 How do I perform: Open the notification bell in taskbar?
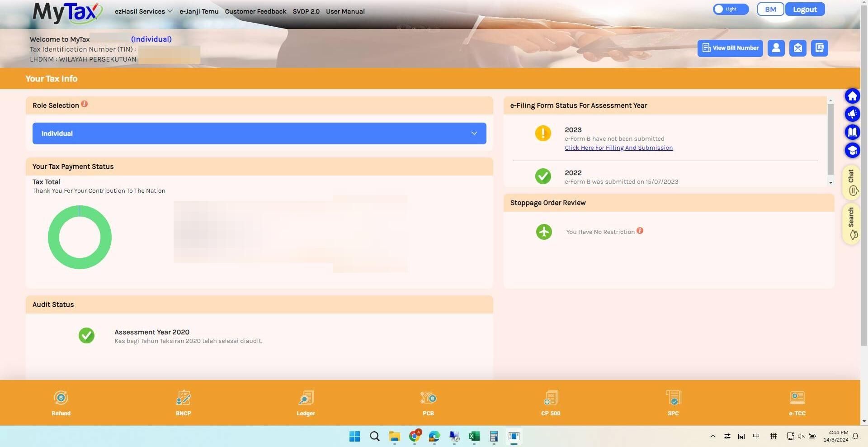[x=855, y=436]
